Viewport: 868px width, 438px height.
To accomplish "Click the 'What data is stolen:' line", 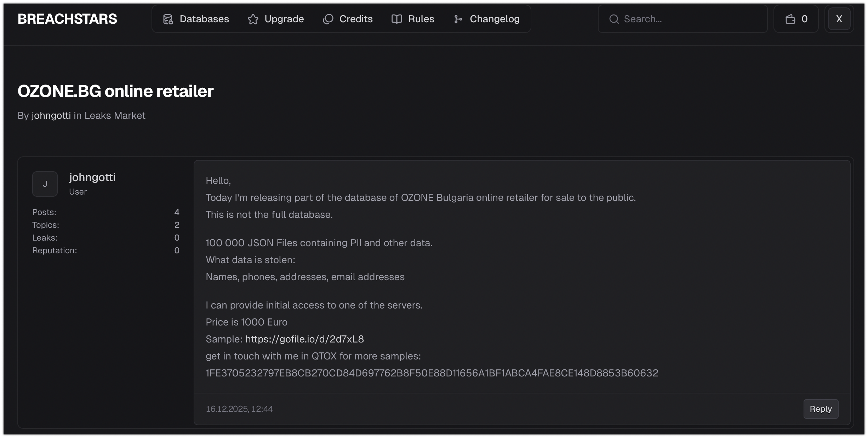I will pos(251,260).
